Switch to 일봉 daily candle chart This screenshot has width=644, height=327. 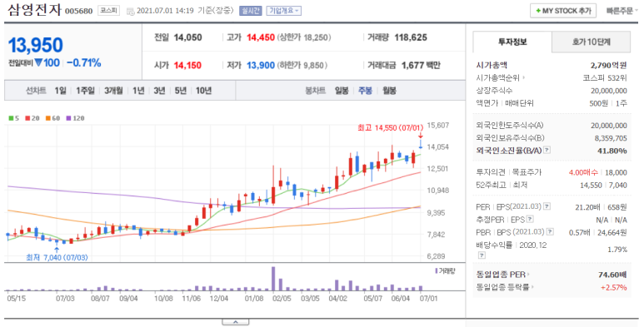click(342, 91)
